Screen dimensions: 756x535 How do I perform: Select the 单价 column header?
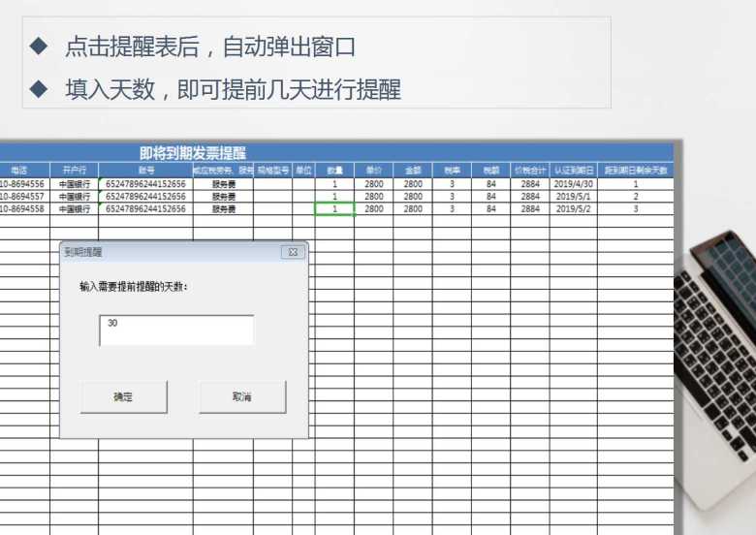coord(374,171)
